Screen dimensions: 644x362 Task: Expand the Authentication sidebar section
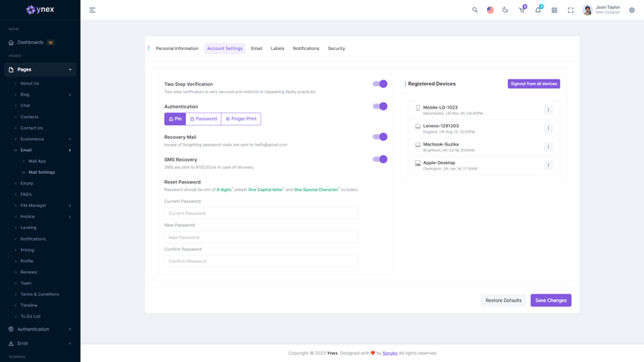point(39,329)
